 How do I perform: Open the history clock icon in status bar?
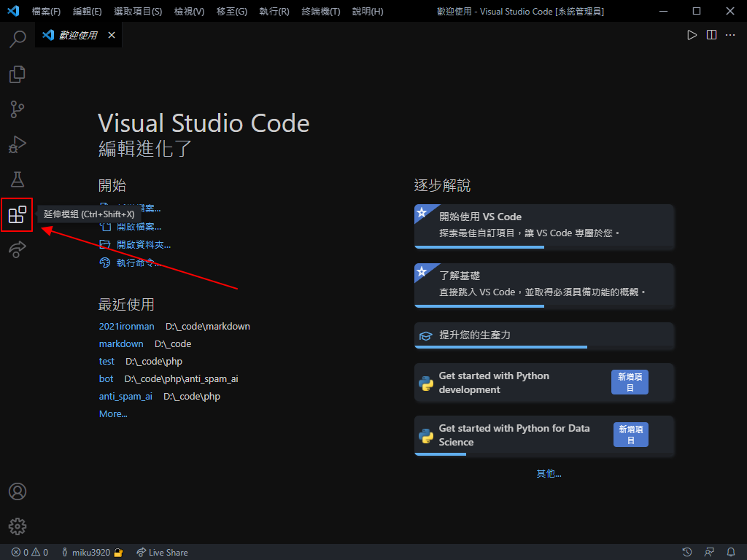[687, 553]
